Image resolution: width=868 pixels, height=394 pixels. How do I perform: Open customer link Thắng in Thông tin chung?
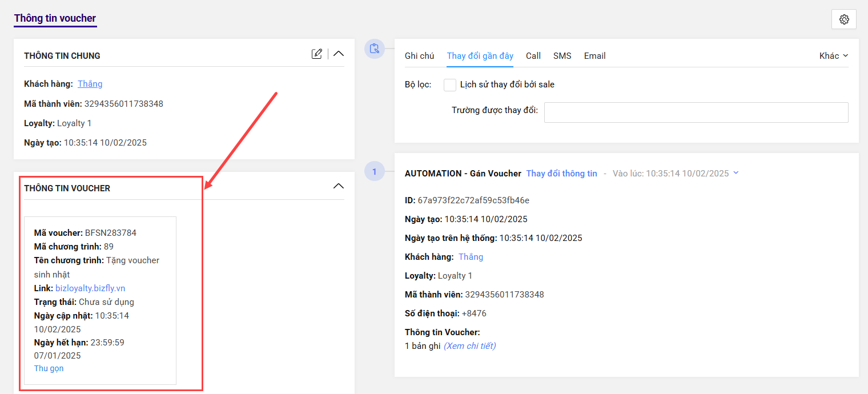pyautogui.click(x=90, y=84)
